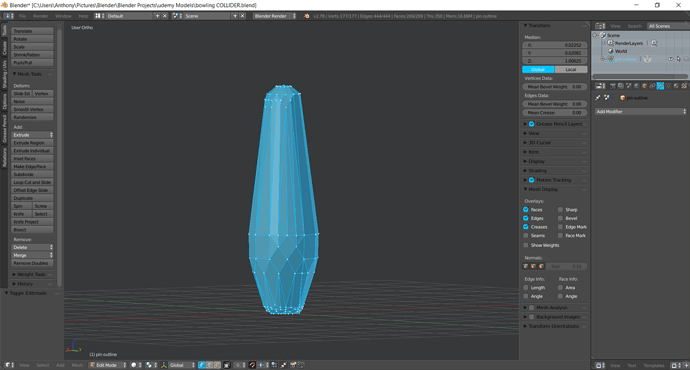The height and width of the screenshot is (370, 690).
Task: Expand the History panel
Action: pyautogui.click(x=26, y=284)
